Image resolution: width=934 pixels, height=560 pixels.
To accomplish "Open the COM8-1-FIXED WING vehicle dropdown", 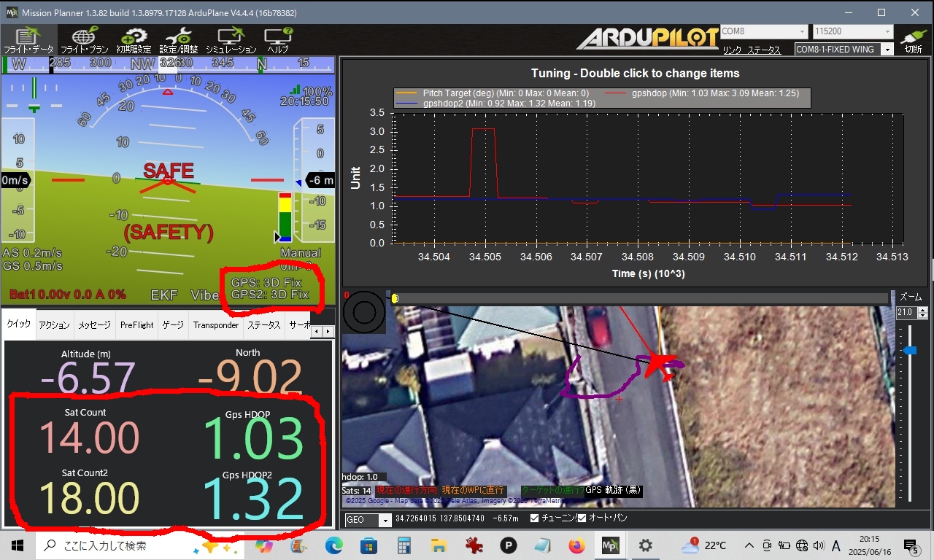I will (844, 49).
